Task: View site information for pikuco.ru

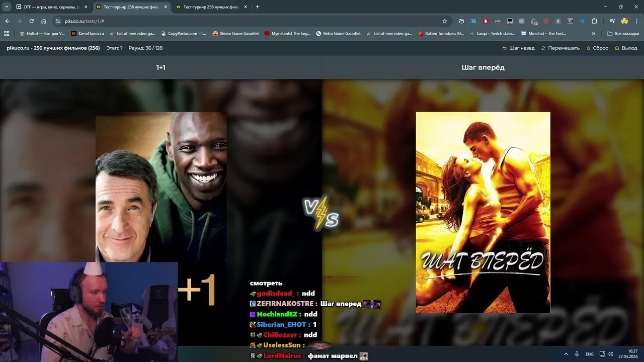Action: click(x=58, y=21)
